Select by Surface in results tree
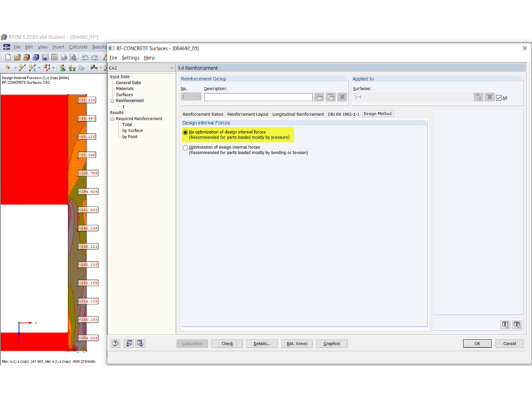 pyautogui.click(x=132, y=131)
